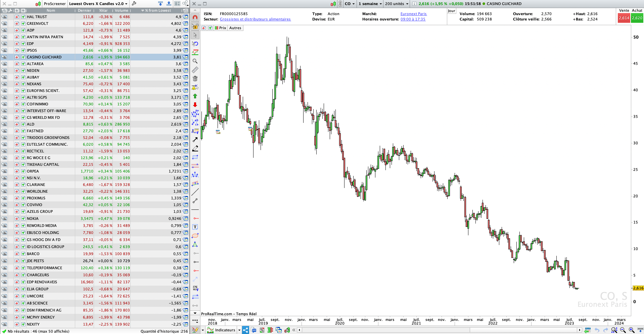Open the magnifying glass zoom tool

click(195, 61)
